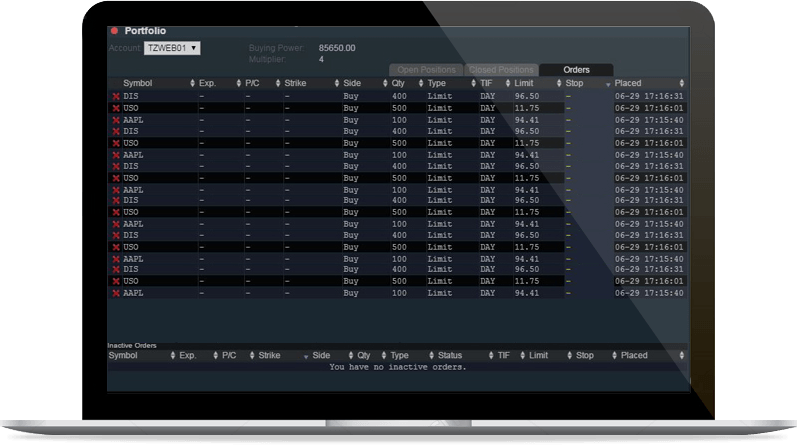Click sort arrows beside Symbol in top orders table
797x445 pixels.
click(192, 83)
